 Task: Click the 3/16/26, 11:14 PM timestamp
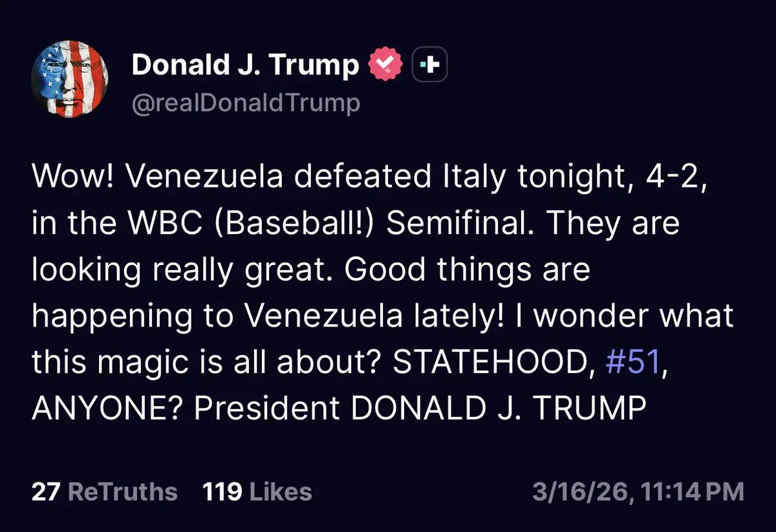[637, 492]
